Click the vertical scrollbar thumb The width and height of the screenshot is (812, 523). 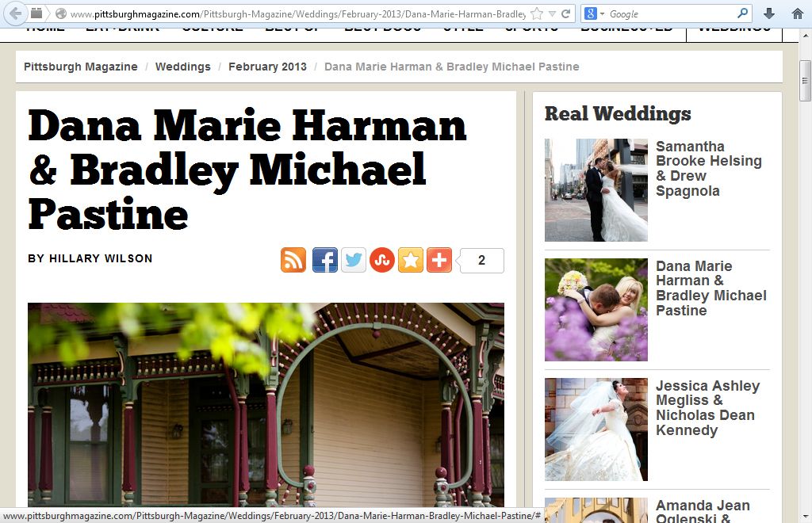[806, 81]
